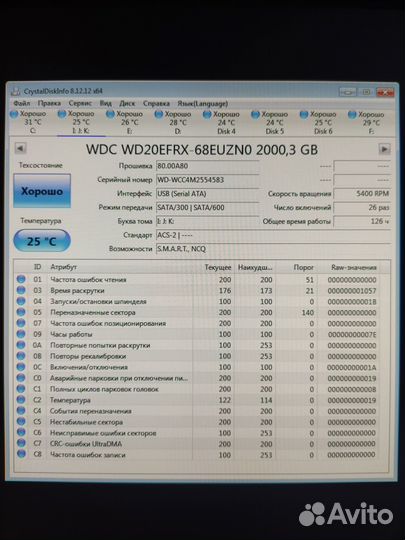This screenshot has width=405, height=540.
Task: Click total work time value 126 ч
Action: tap(362, 221)
